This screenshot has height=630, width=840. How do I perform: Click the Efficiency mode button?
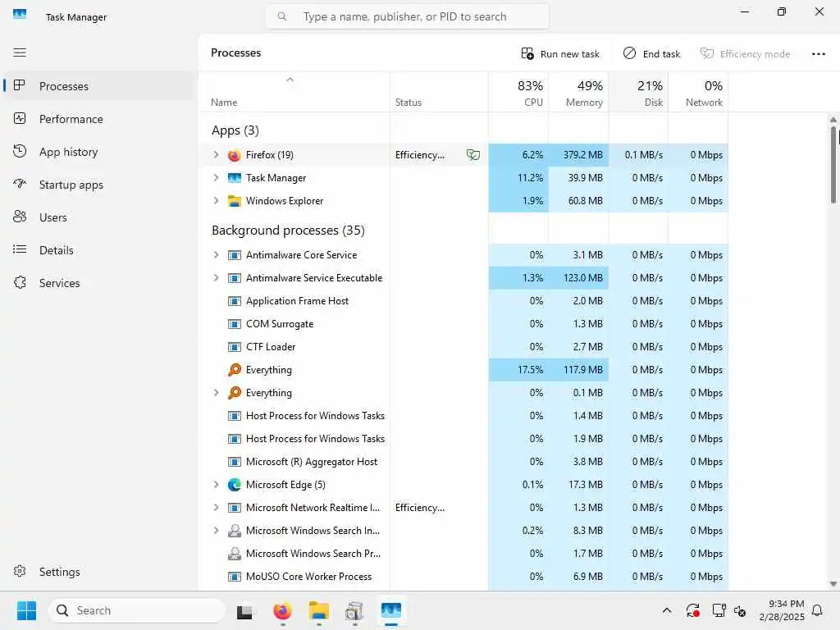(745, 53)
